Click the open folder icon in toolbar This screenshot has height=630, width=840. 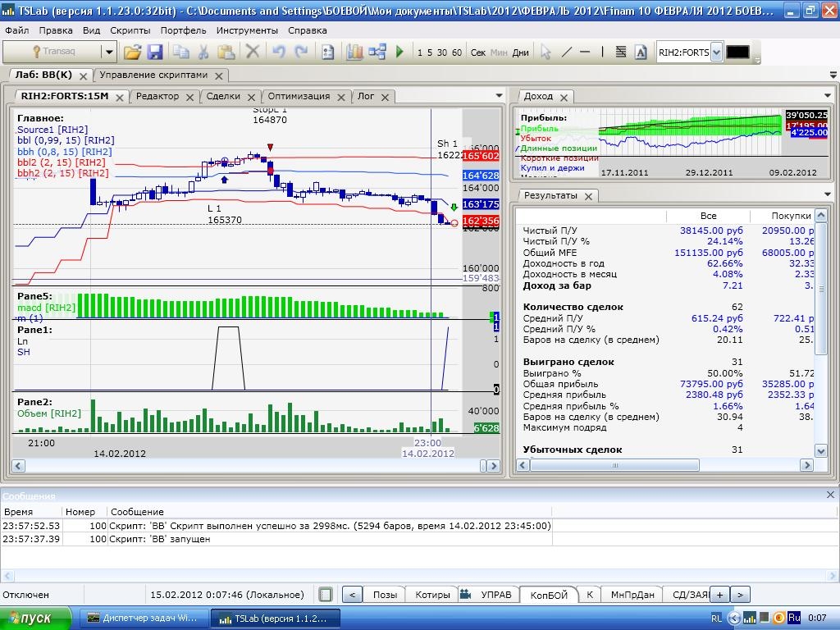coord(132,52)
